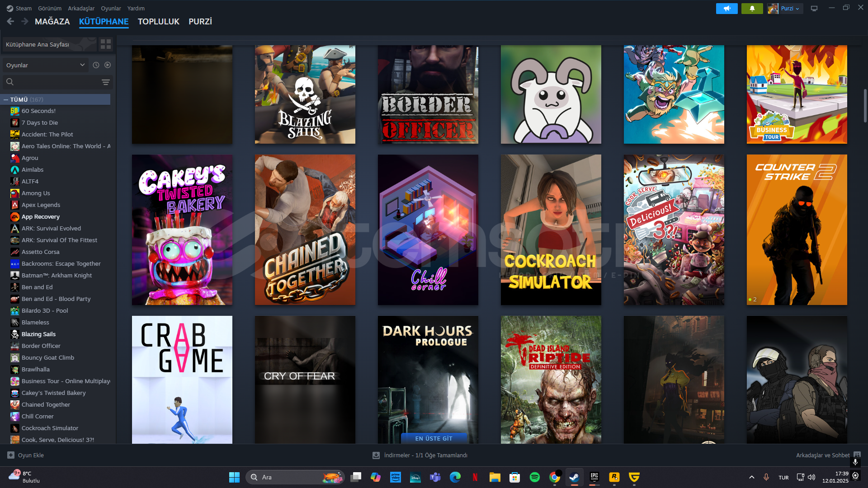The height and width of the screenshot is (488, 868).
Task: Click the Apex Legends icon in list
Action: click(14, 205)
